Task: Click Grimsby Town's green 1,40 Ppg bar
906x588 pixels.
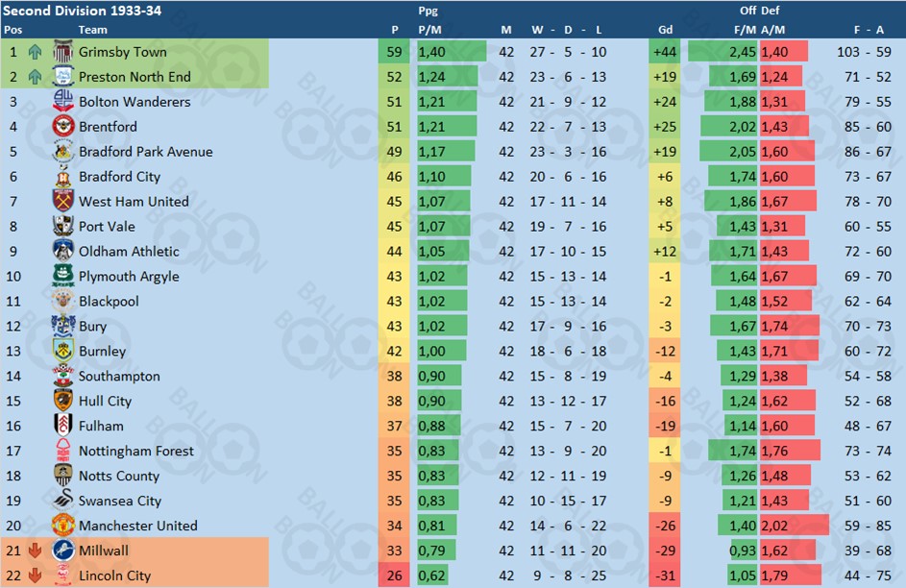Action: tap(452, 52)
